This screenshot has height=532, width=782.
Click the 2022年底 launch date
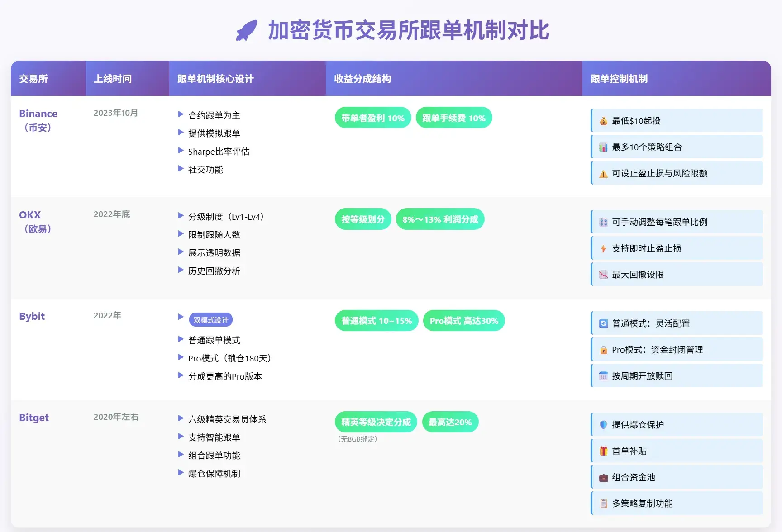[x=112, y=214]
